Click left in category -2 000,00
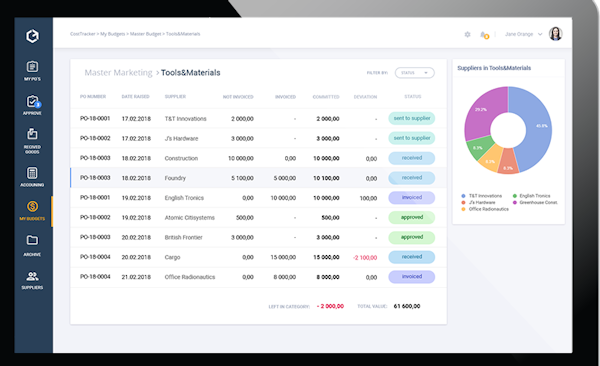This screenshot has height=366, width=600. click(330, 306)
